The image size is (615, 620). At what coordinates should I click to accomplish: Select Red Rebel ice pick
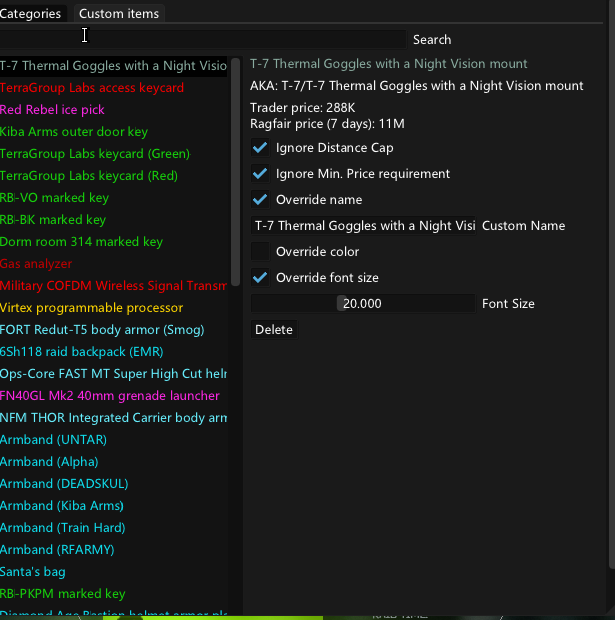coord(52,110)
